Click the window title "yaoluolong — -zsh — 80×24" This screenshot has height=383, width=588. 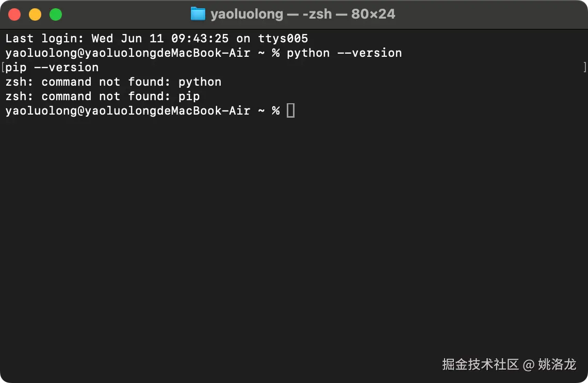(303, 14)
